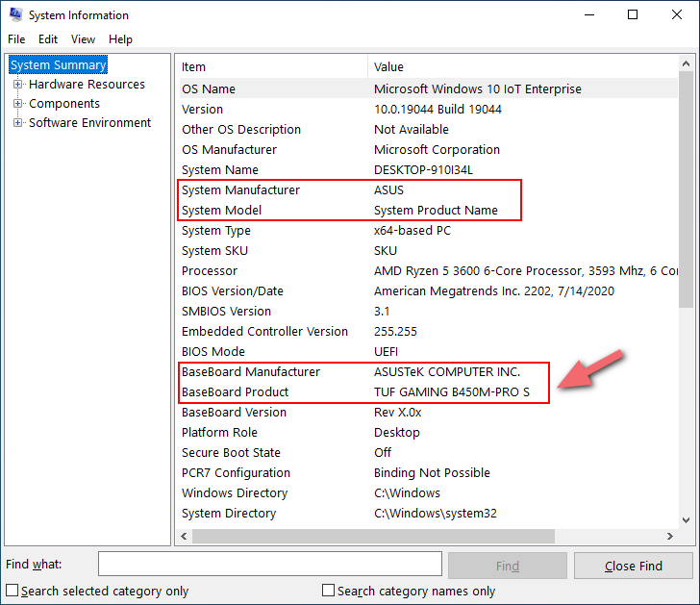Screen dimensions: 700x605
Task: Select the Windows Directory row
Action: coord(429,492)
